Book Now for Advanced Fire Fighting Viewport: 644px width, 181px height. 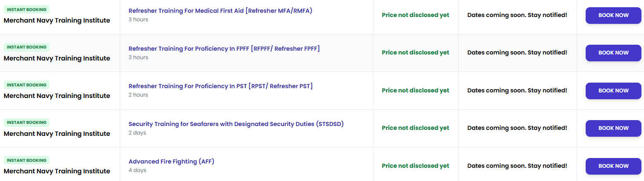[613, 166]
